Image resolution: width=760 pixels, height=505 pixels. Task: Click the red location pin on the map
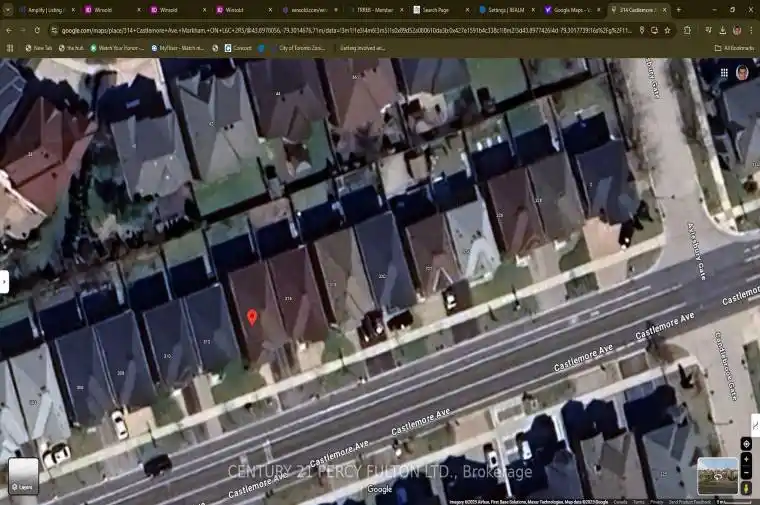tap(252, 317)
